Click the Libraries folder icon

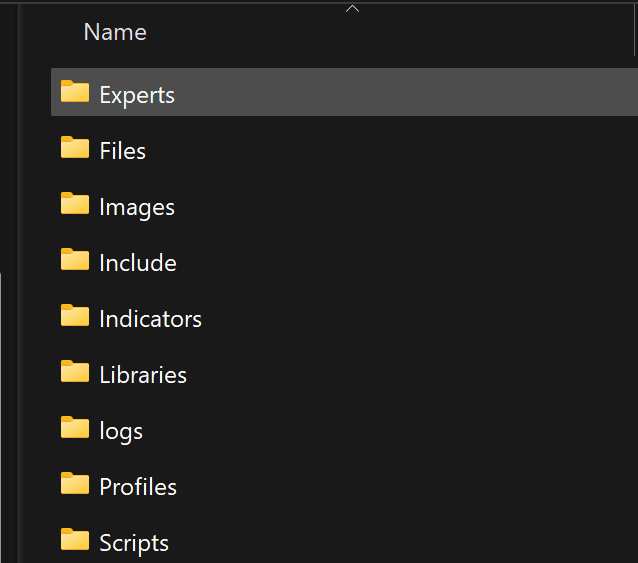tap(75, 371)
